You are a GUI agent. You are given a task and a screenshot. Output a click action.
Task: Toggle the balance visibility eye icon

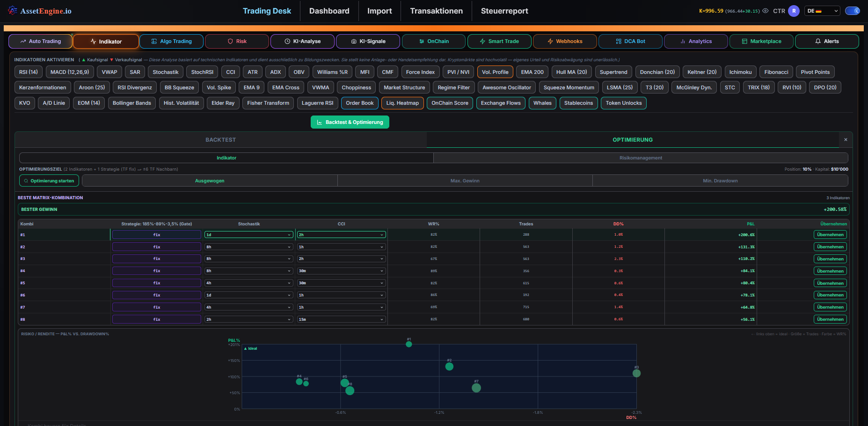click(x=766, y=11)
